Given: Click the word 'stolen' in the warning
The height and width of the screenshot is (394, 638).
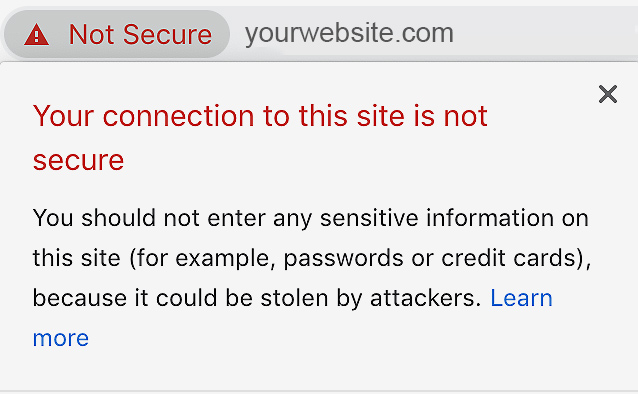Looking at the screenshot, I should tap(294, 298).
